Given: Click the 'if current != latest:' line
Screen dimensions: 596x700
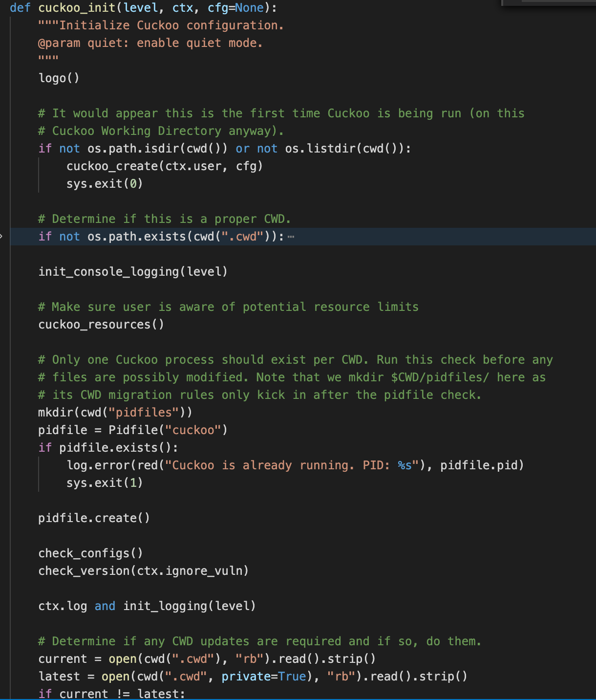Looking at the screenshot, I should point(112,694).
